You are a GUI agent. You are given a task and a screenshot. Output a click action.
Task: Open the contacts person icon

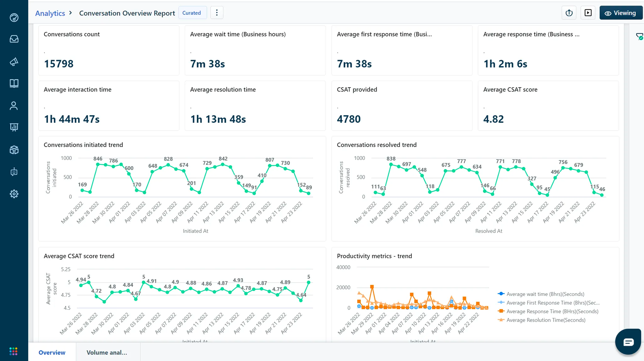(x=14, y=106)
